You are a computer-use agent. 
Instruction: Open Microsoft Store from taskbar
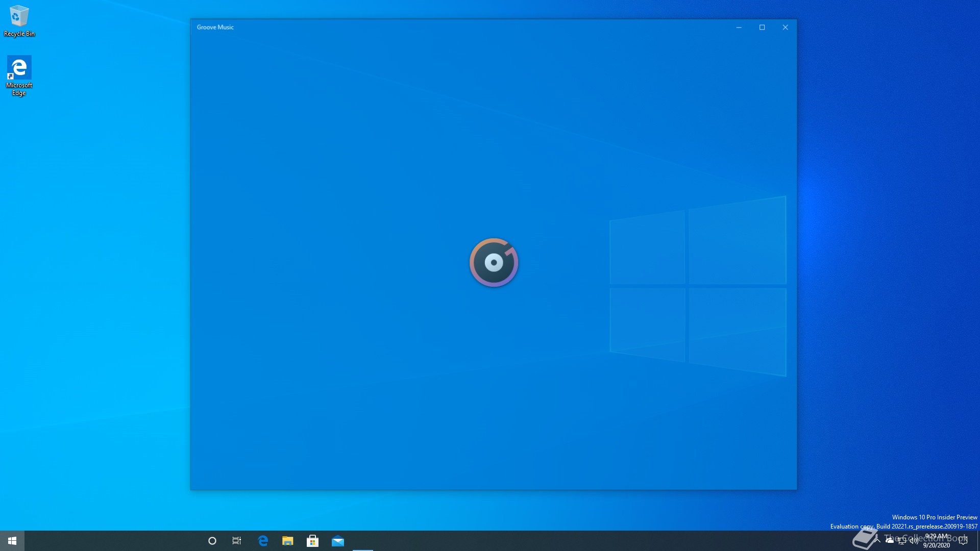(313, 541)
